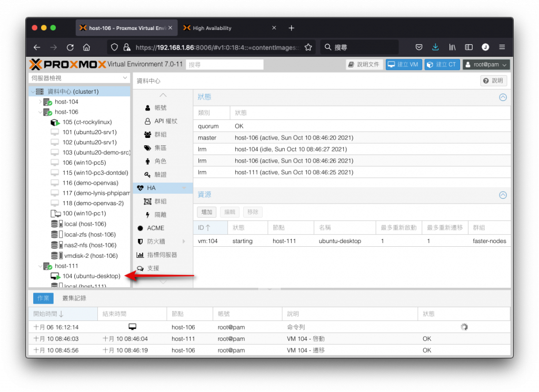Select VM 116 (demo-openvas)
Viewport: 539px width, 392px height.
tap(90, 183)
